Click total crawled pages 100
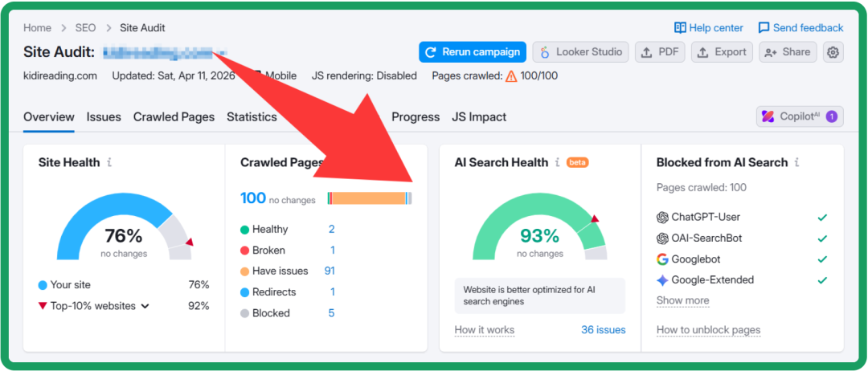Image resolution: width=868 pixels, height=371 pixels. pyautogui.click(x=253, y=198)
